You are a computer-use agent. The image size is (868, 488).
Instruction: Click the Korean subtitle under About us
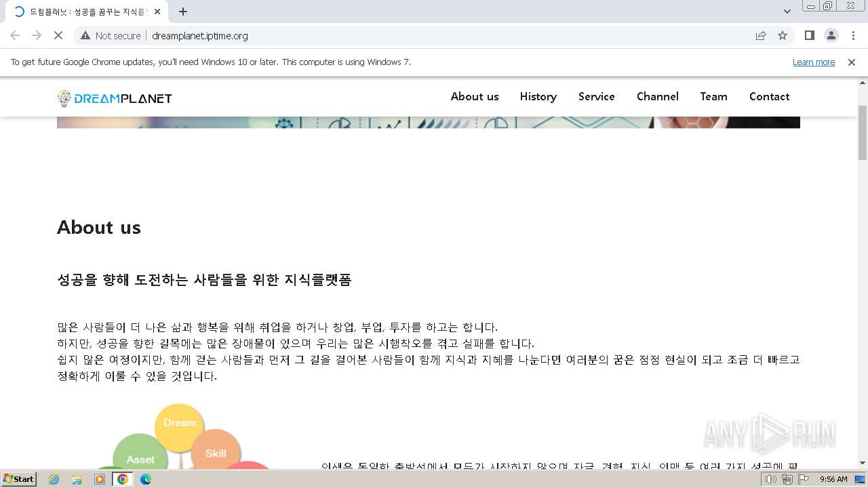pyautogui.click(x=204, y=280)
